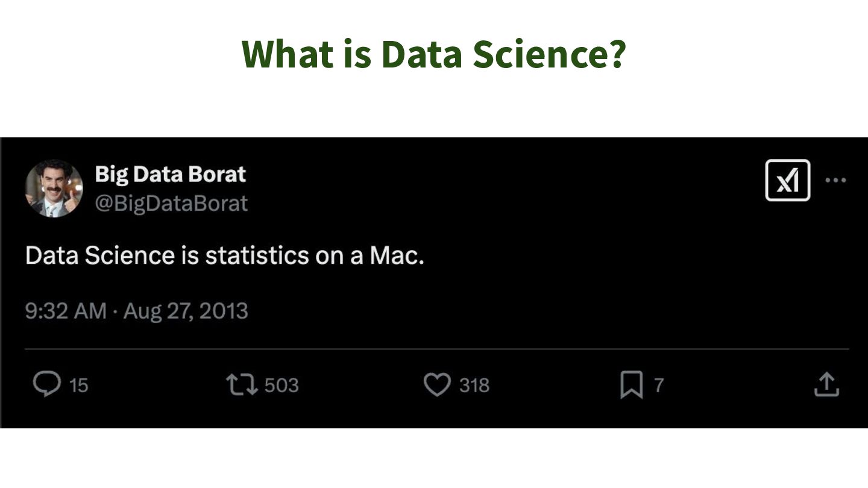Click the retweet count 503

(281, 386)
